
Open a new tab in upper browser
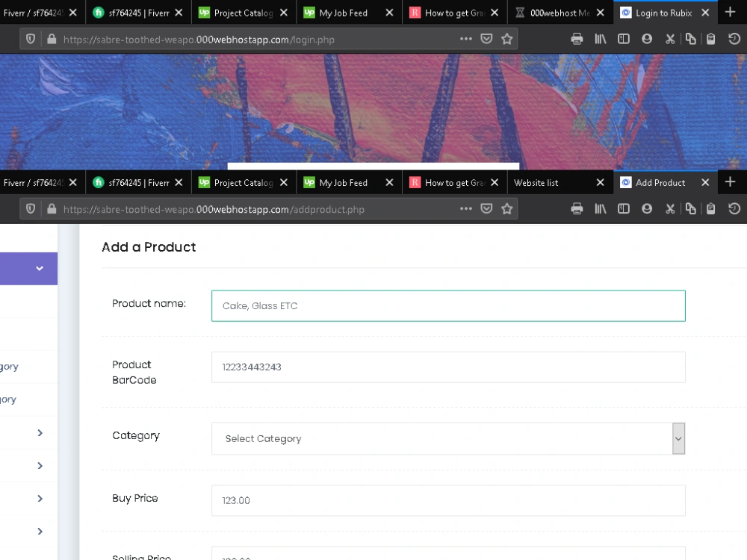(730, 13)
